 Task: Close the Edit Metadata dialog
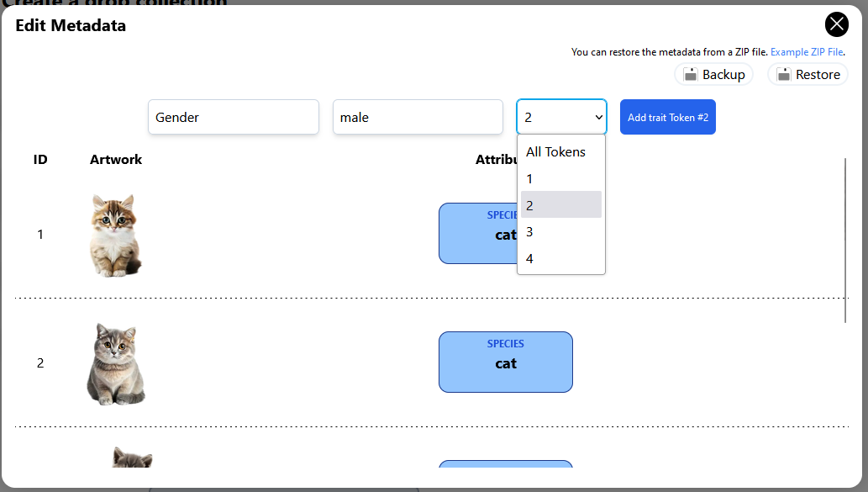click(x=836, y=24)
